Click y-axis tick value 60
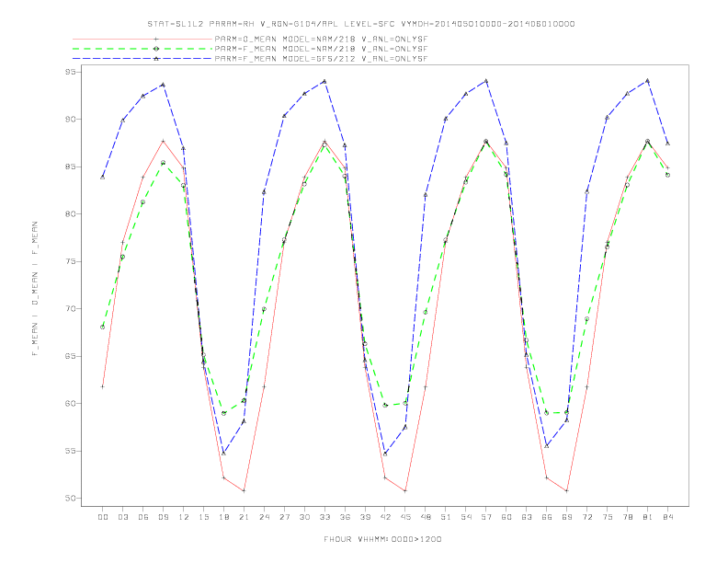Image resolution: width=728 pixels, height=563 pixels. [x=71, y=404]
